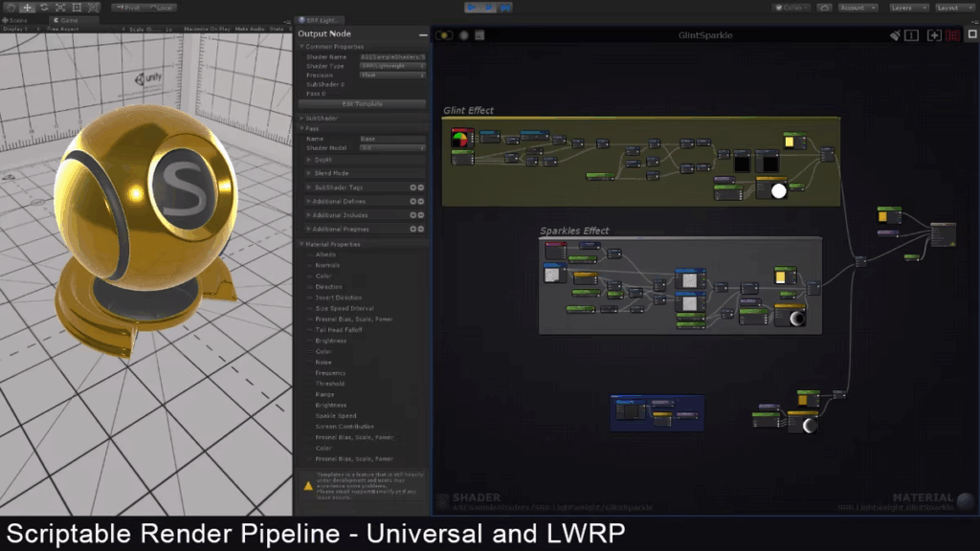Click the clean unused nodes brush icon
The image size is (980, 551).
[895, 35]
